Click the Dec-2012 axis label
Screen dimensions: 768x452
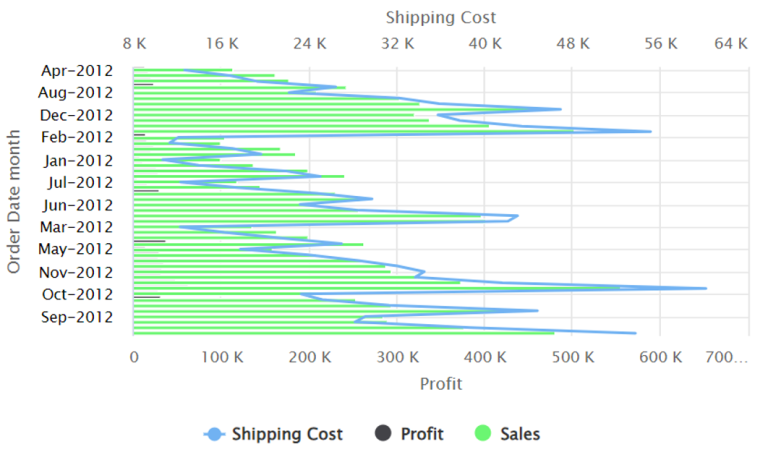coord(76,115)
